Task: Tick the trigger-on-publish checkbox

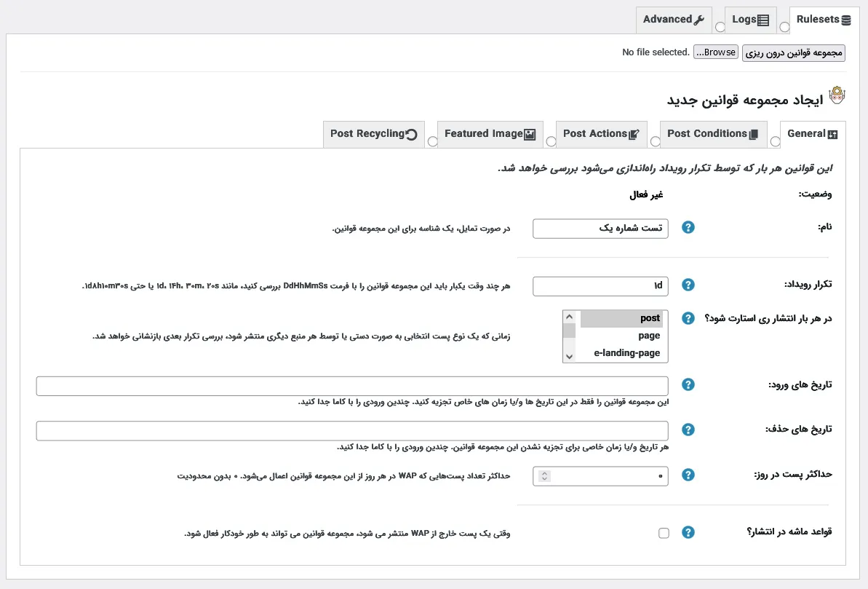Action: point(664,533)
